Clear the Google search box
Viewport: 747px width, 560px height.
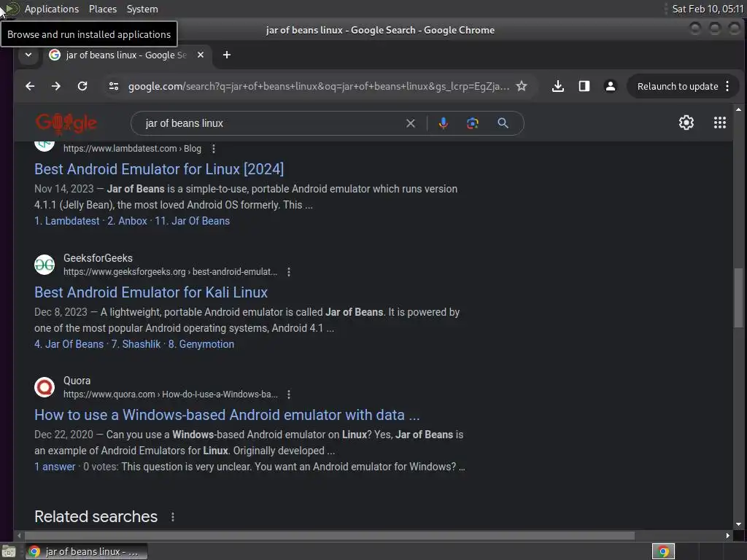click(x=411, y=123)
